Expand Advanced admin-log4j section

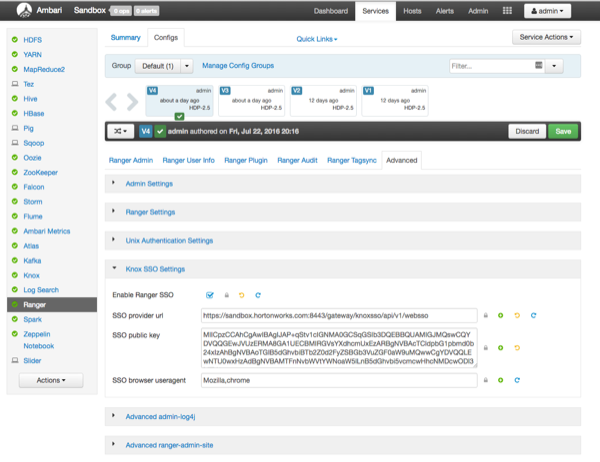pyautogui.click(x=160, y=416)
